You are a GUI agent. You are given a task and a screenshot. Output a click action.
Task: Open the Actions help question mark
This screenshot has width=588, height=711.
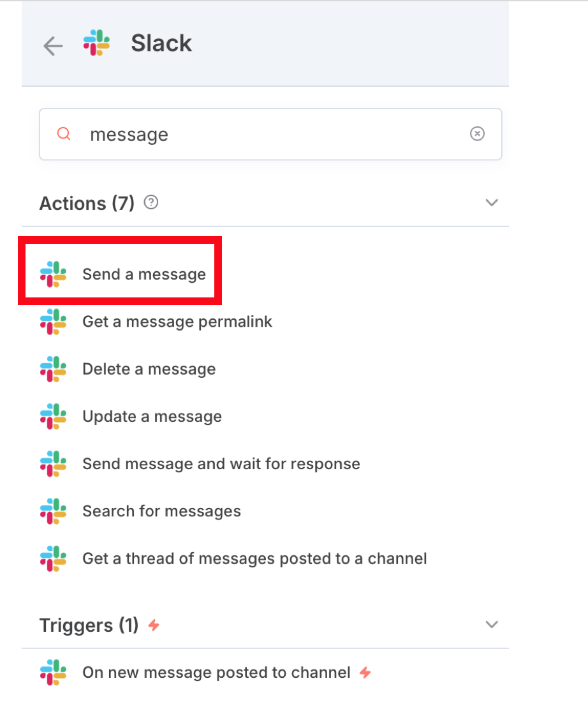click(151, 202)
